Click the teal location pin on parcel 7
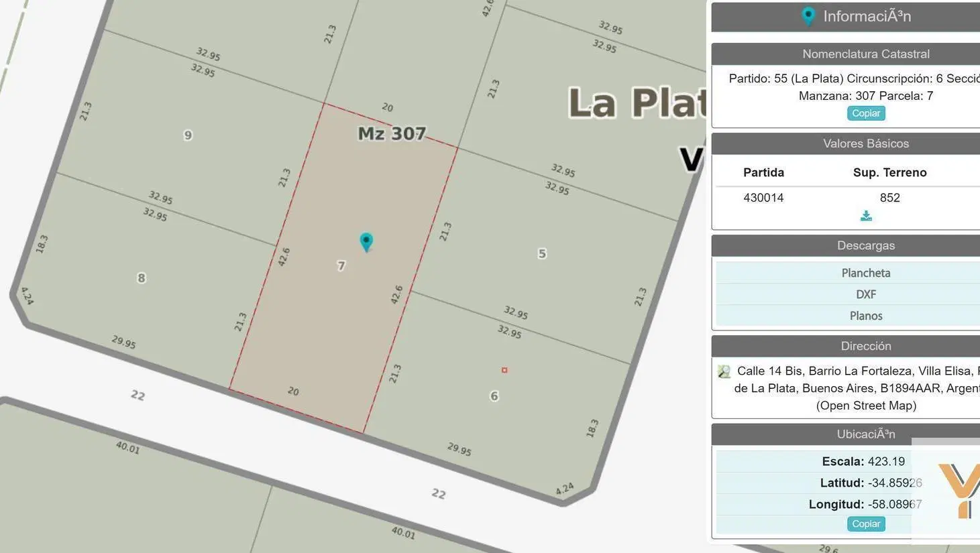Screen dimensions: 980x553 tap(366, 242)
